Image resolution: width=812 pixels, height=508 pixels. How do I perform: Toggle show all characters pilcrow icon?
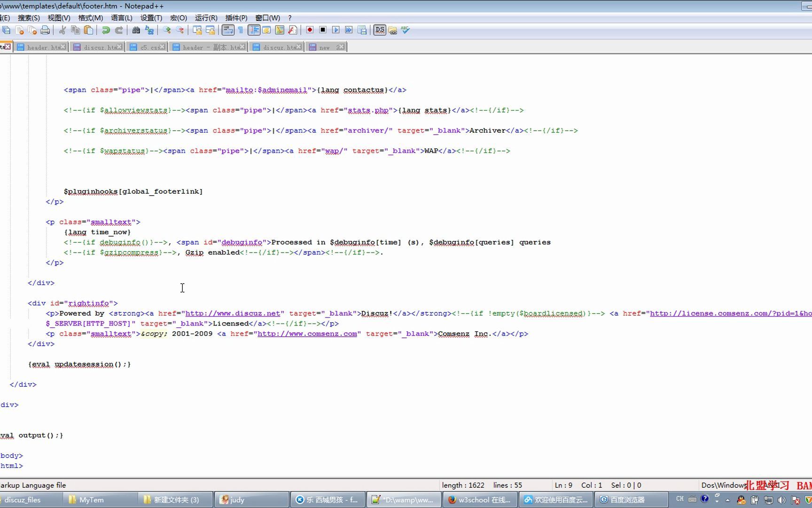click(x=241, y=30)
